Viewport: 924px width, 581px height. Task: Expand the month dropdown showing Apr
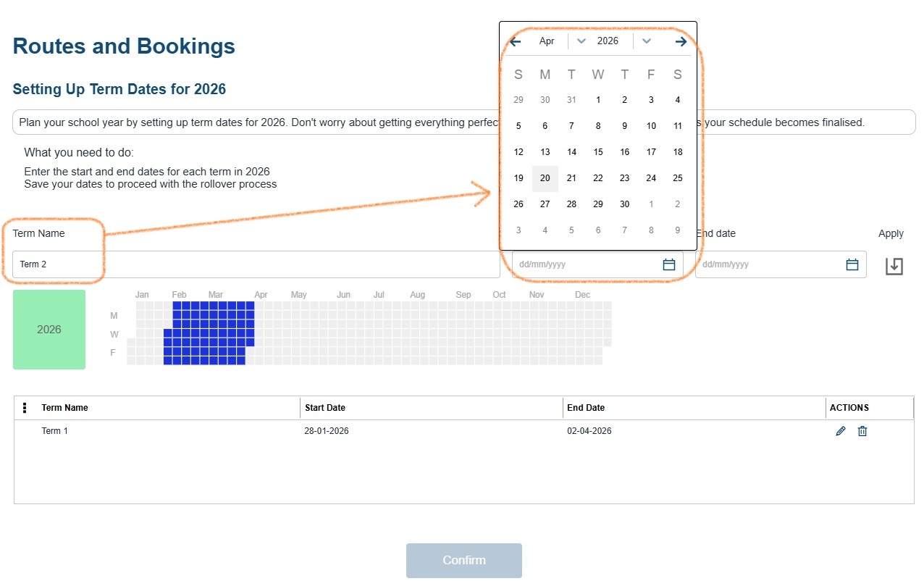(x=581, y=41)
